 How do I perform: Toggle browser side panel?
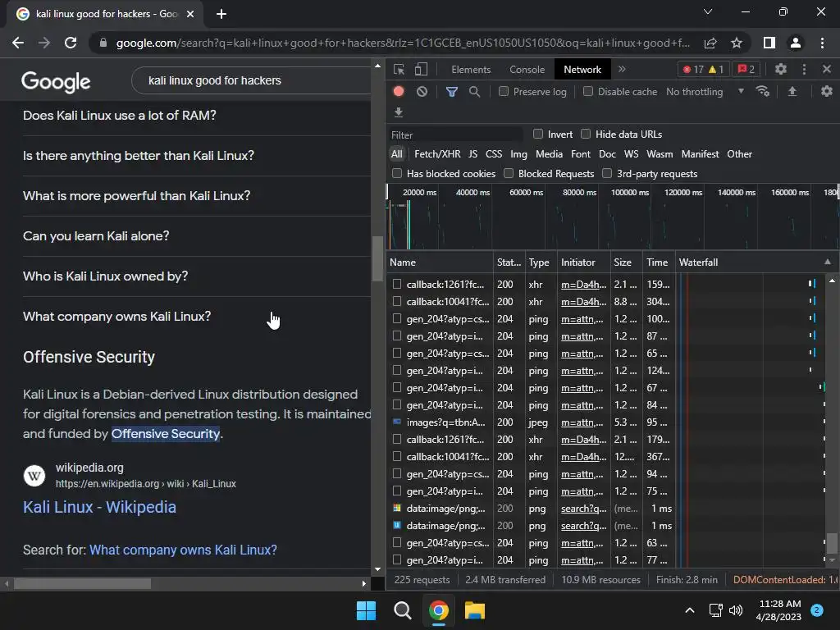769,43
